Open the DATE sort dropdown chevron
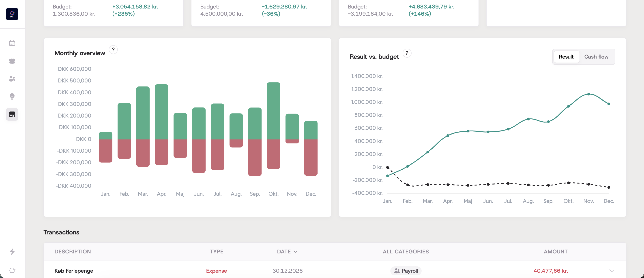The height and width of the screenshot is (278, 644). coord(296,252)
